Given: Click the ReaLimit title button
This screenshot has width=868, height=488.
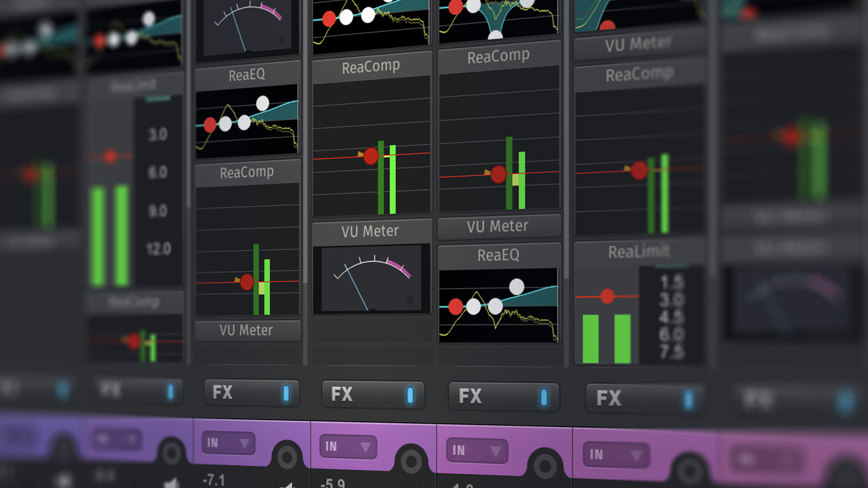Looking at the screenshot, I should [640, 251].
